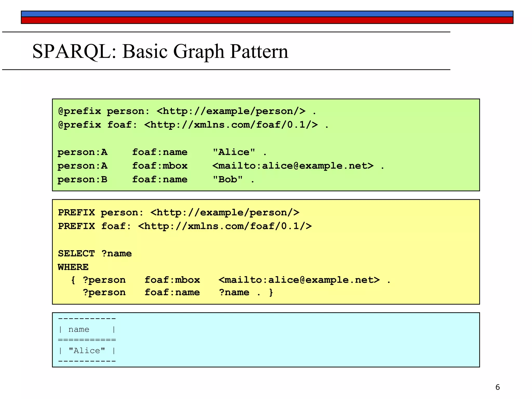Click the slide title 'SPARQL: Basic Graph Pattern'
The width and height of the screenshot is (532, 399).
click(x=160, y=51)
